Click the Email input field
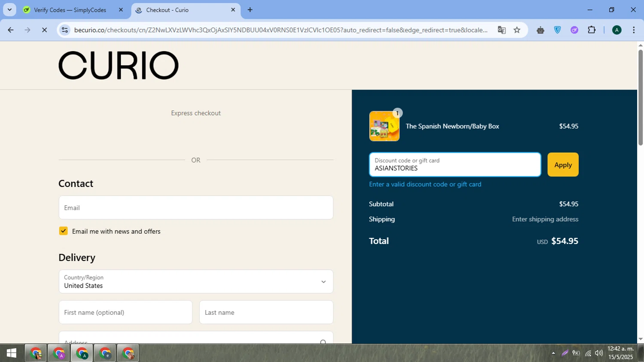 [196, 208]
